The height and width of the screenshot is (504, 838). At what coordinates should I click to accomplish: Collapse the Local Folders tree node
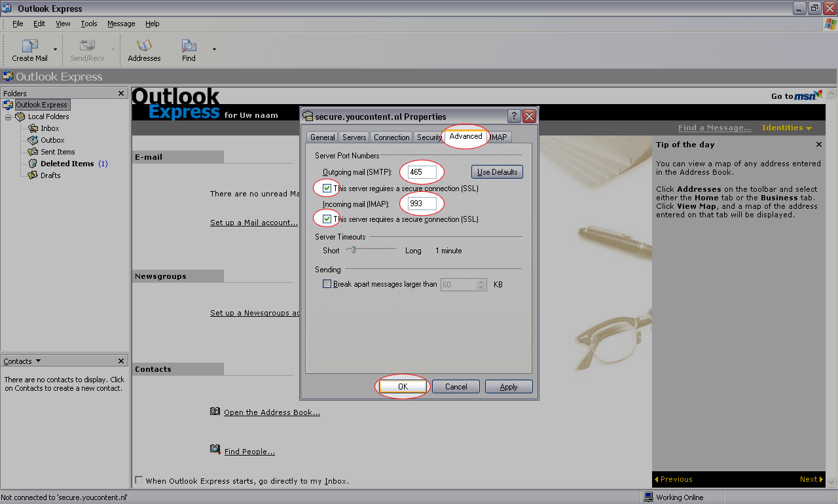tap(9, 117)
